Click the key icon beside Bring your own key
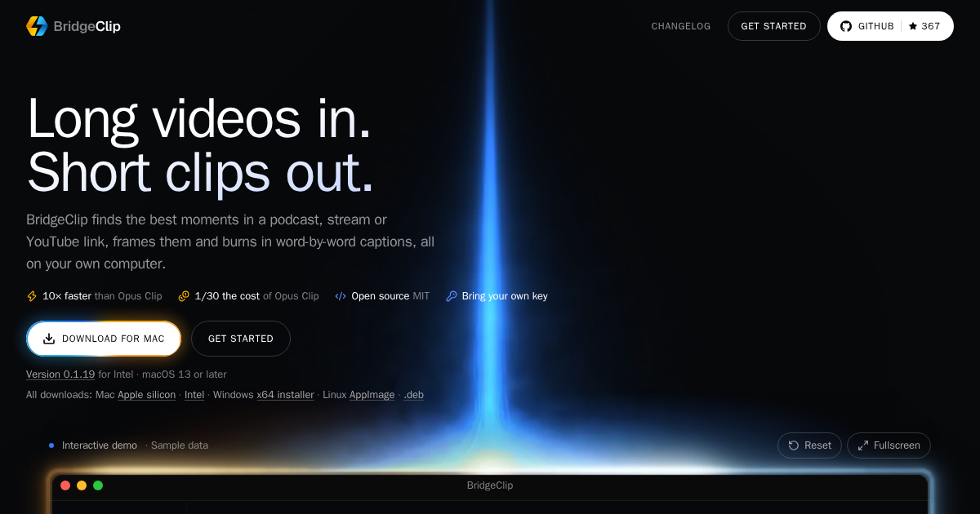 tap(452, 296)
